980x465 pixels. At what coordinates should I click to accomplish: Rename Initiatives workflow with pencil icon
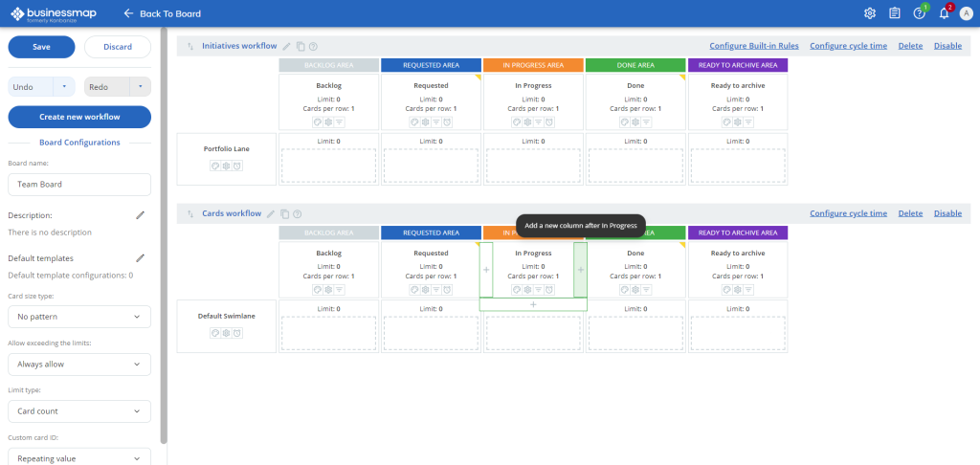click(x=287, y=46)
